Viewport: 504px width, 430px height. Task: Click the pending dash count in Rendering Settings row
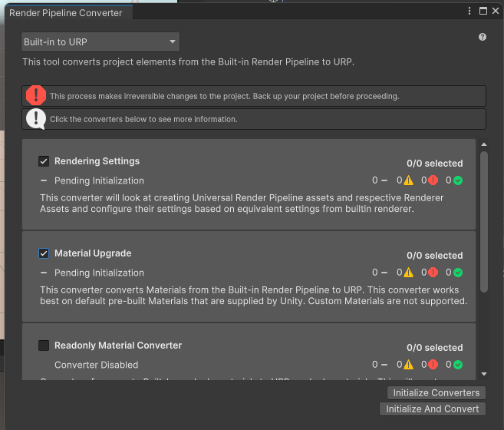tap(380, 180)
